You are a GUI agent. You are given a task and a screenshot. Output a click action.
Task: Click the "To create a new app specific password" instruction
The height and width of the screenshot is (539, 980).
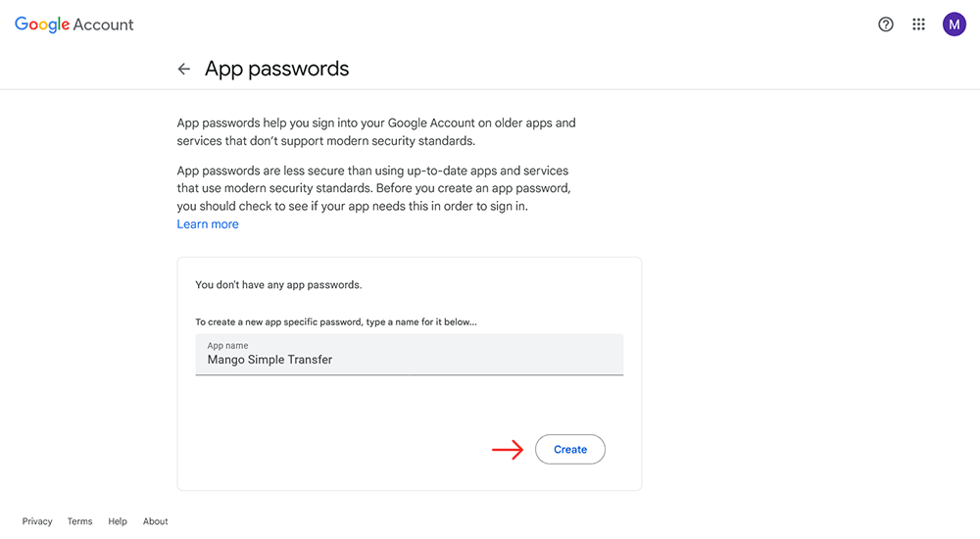336,322
